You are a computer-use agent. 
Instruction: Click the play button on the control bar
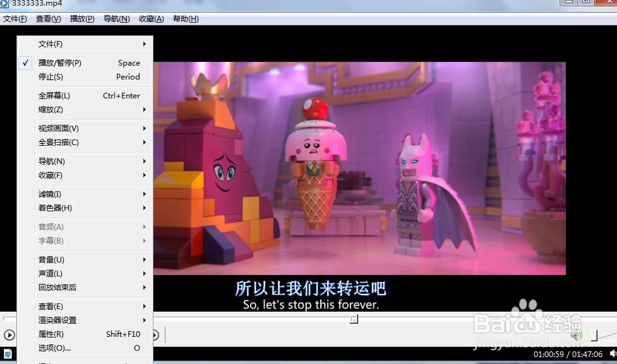tap(8, 335)
